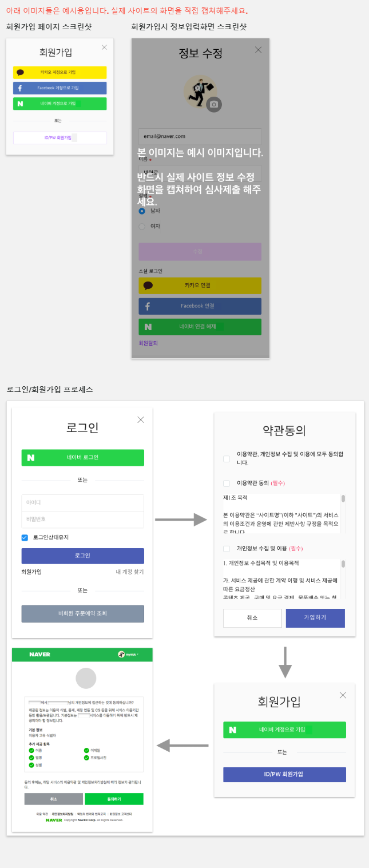Close the 로그인 dialog with the X
The height and width of the screenshot is (868, 369).
[141, 419]
